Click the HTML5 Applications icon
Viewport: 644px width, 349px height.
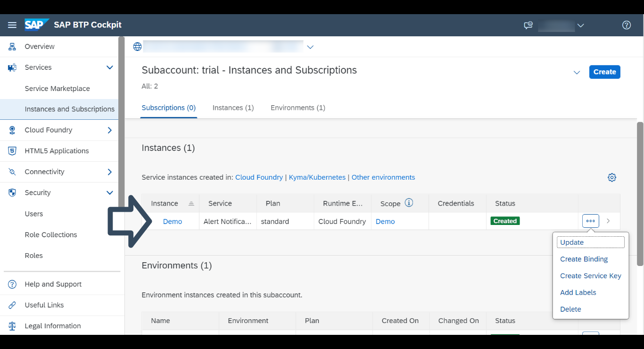pos(12,151)
